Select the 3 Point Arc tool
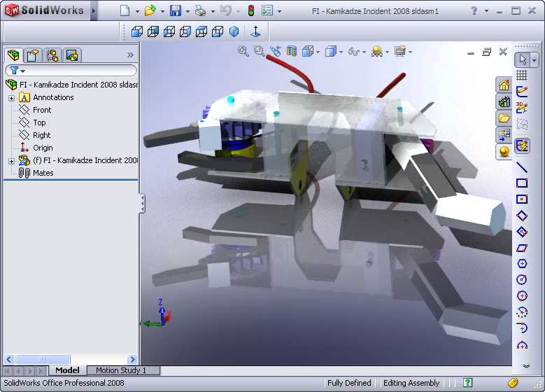 (522, 344)
